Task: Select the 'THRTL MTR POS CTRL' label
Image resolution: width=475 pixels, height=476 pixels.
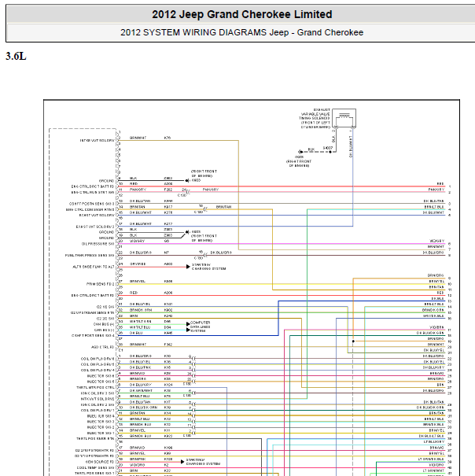Action: pos(95,387)
